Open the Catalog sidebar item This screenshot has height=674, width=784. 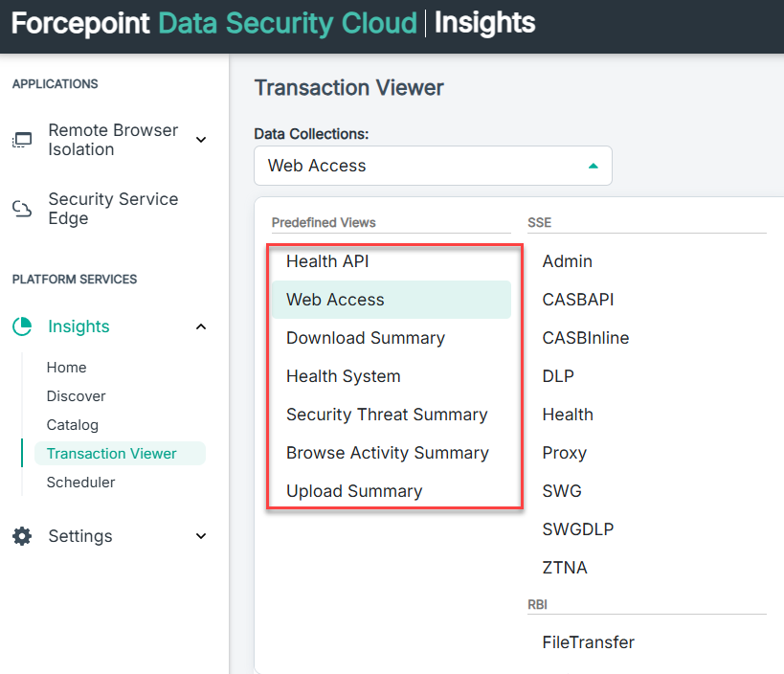point(72,425)
